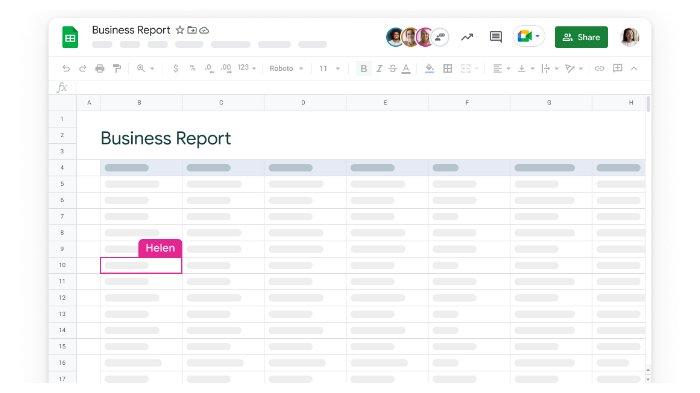The height and width of the screenshot is (393, 700).
Task: Open the 123 number format menu
Action: click(x=247, y=68)
